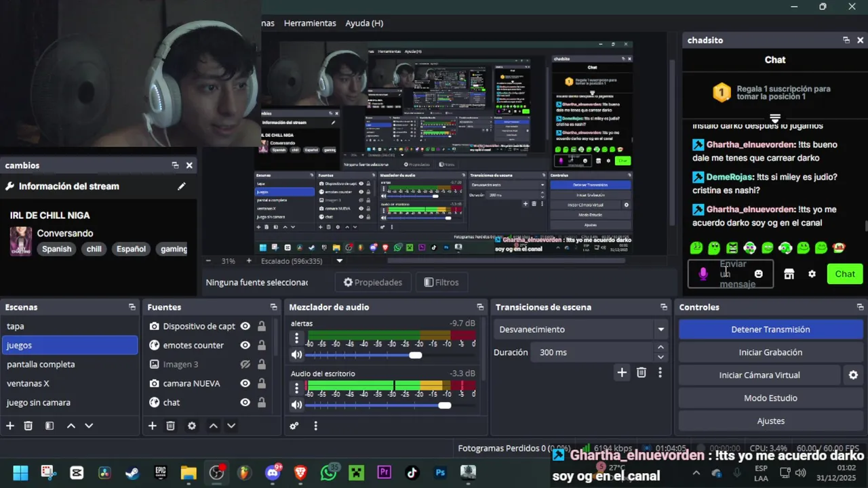
Task: Show the hidden Imagen 3 source
Action: click(x=245, y=364)
